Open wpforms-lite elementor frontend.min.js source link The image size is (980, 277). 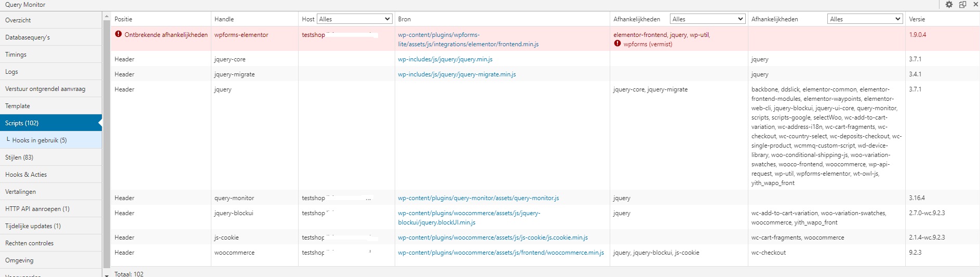coord(468,39)
